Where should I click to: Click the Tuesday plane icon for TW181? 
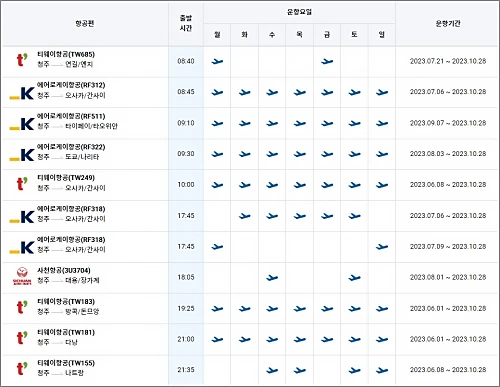click(x=245, y=340)
